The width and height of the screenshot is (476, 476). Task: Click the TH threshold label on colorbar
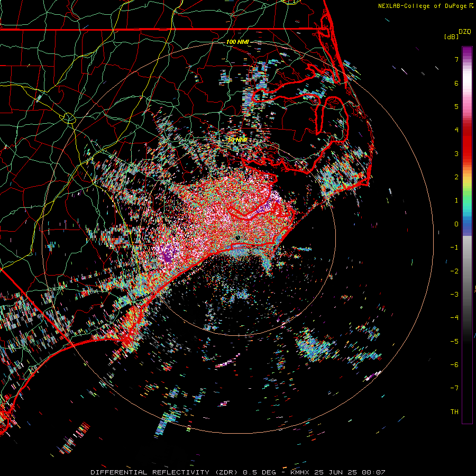click(454, 412)
